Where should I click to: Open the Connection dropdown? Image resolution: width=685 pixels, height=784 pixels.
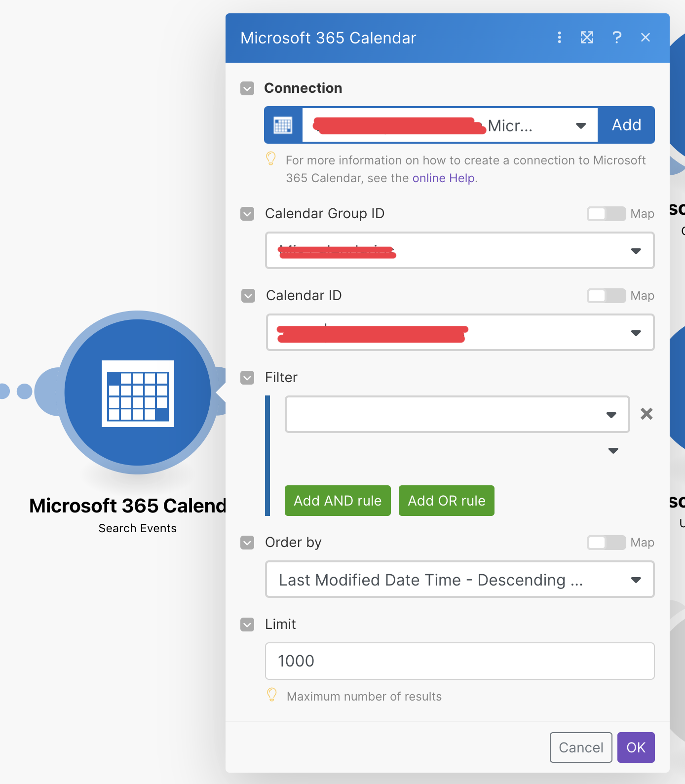click(450, 125)
